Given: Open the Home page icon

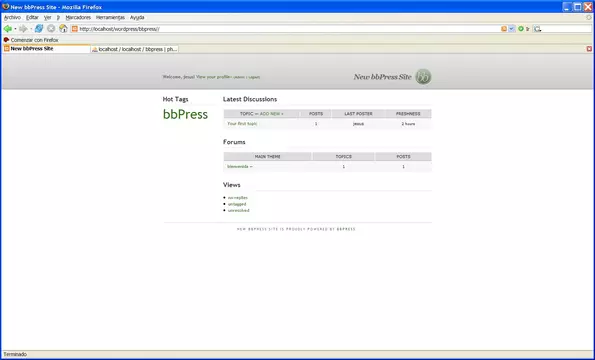Looking at the screenshot, I should (x=63, y=29).
